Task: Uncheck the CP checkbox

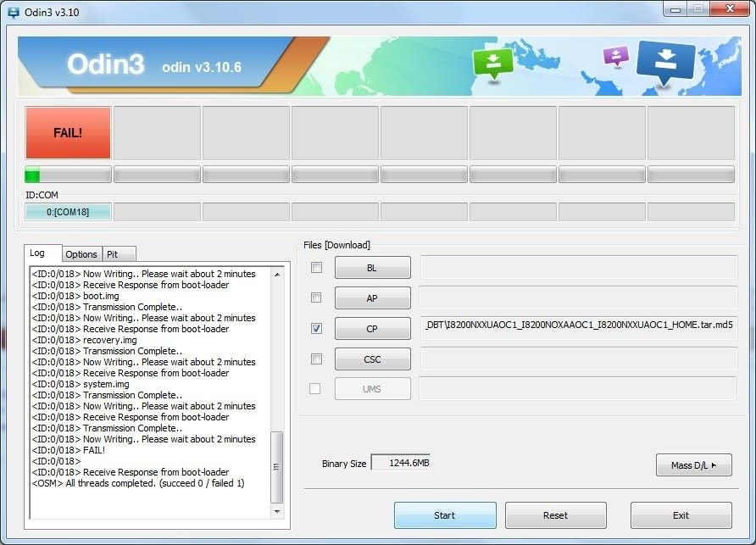Action: click(316, 329)
